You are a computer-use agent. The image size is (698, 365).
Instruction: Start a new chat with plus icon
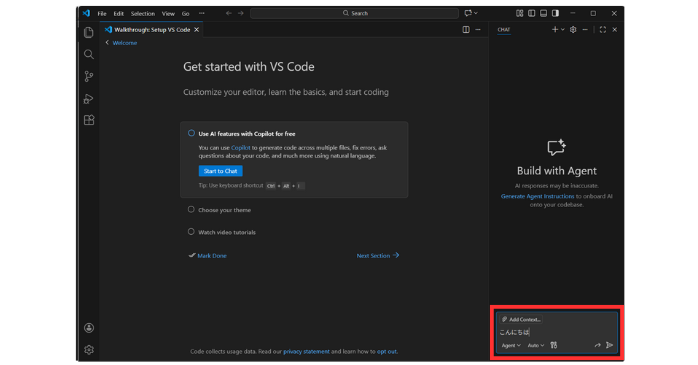(555, 30)
